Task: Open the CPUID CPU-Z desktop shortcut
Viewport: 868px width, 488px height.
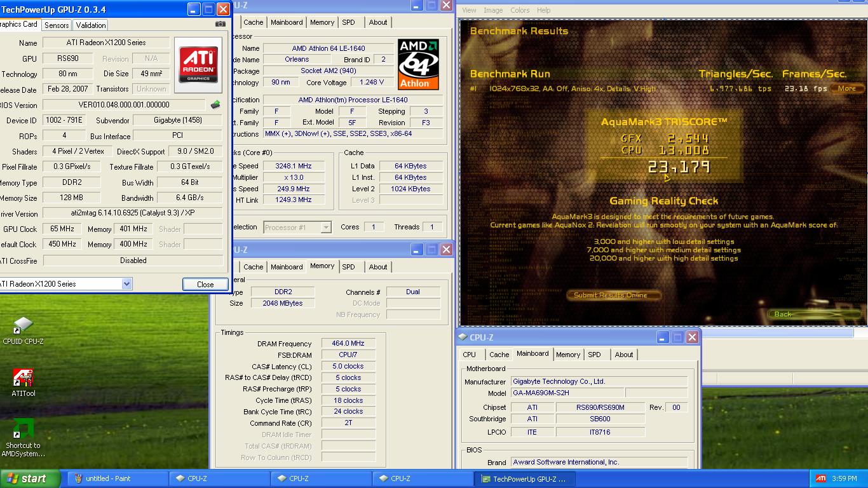Action: [23, 331]
